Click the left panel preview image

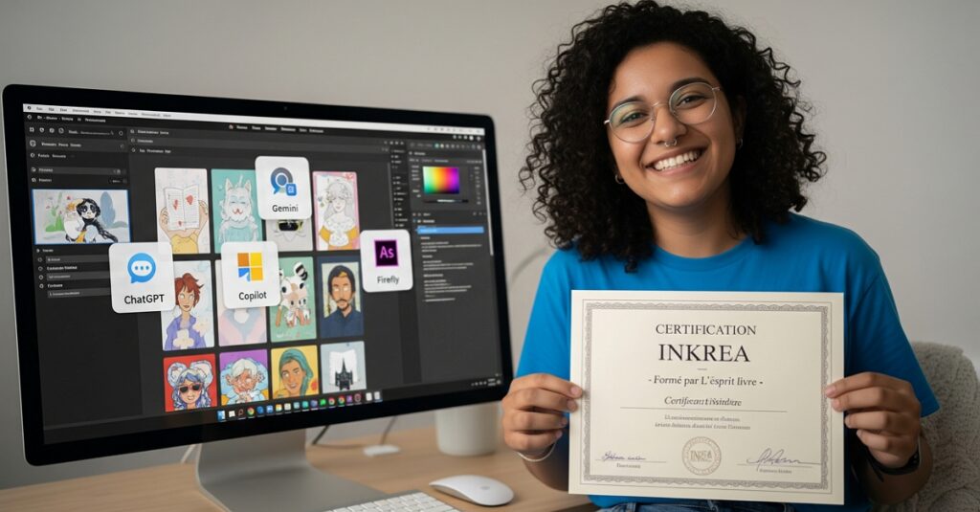pyautogui.click(x=80, y=216)
